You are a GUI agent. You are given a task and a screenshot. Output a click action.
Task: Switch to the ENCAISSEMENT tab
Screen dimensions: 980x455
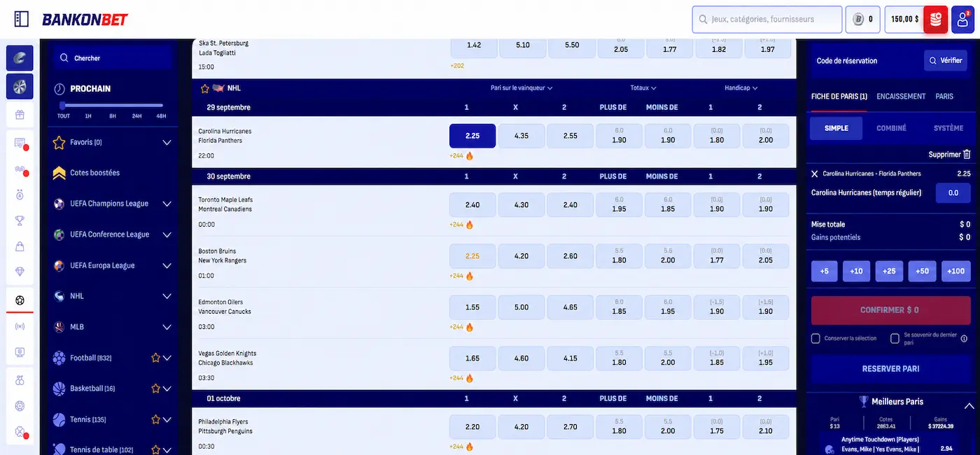point(901,97)
